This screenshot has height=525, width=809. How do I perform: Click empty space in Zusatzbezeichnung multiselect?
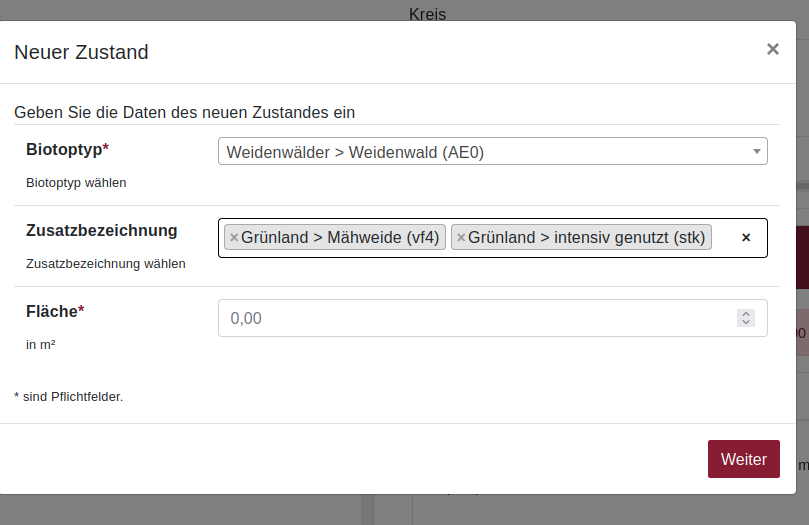[x=725, y=238]
